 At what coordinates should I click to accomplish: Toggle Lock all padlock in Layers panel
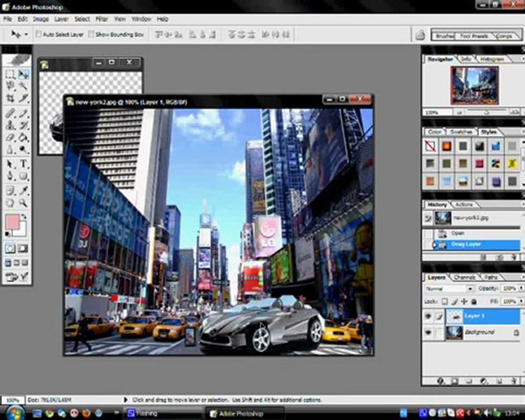coord(474,302)
